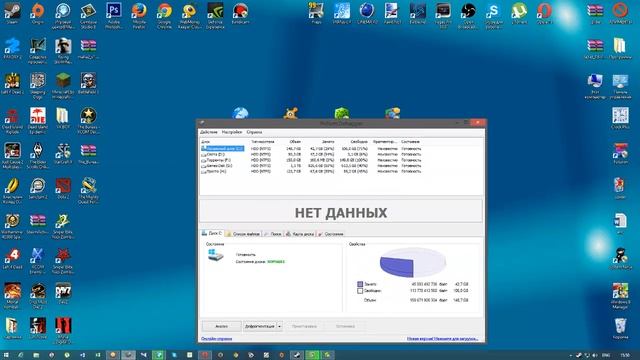Open the Origin desktop shortcut
The image size is (640, 360).
[x=38, y=14]
